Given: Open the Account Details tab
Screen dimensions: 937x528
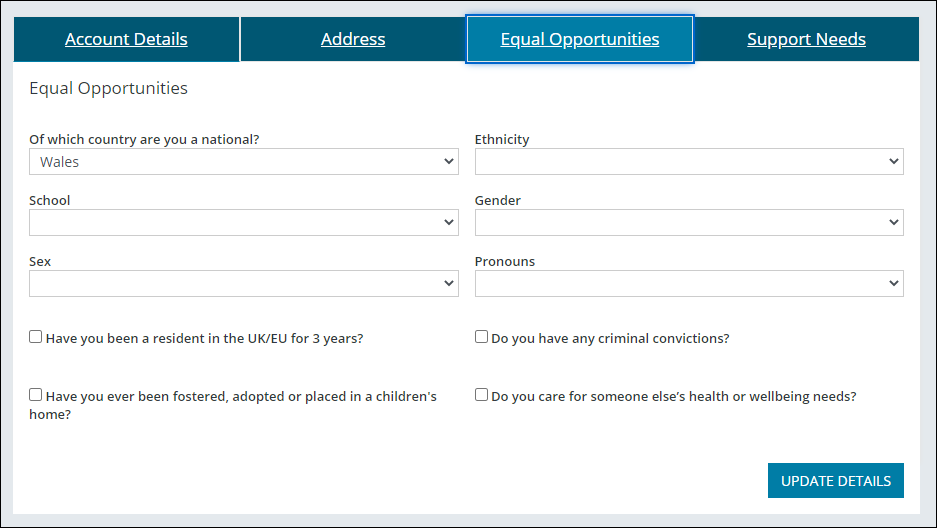Looking at the screenshot, I should [x=126, y=40].
